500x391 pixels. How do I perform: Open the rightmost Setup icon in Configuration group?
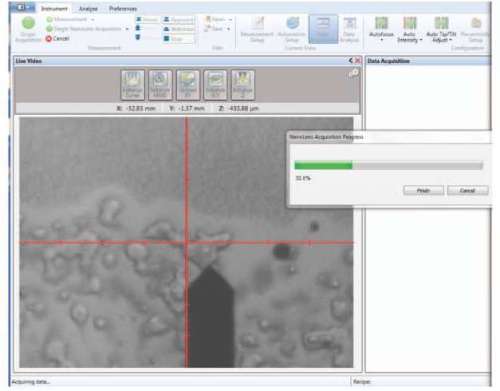[476, 29]
